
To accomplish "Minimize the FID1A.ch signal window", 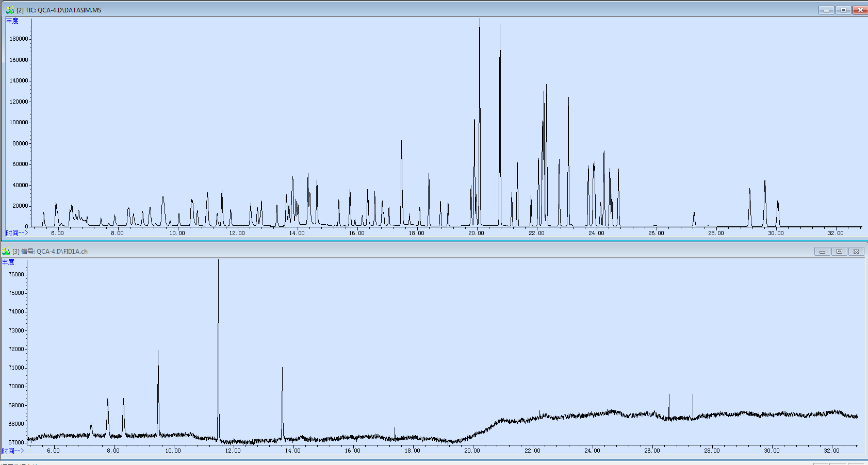I will point(822,252).
